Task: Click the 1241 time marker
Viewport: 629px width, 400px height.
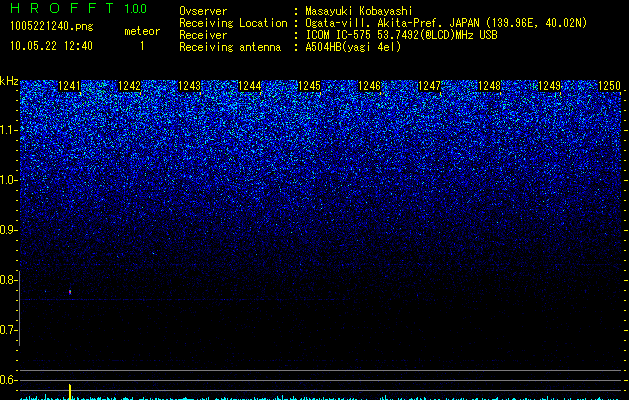Action: click(x=69, y=86)
